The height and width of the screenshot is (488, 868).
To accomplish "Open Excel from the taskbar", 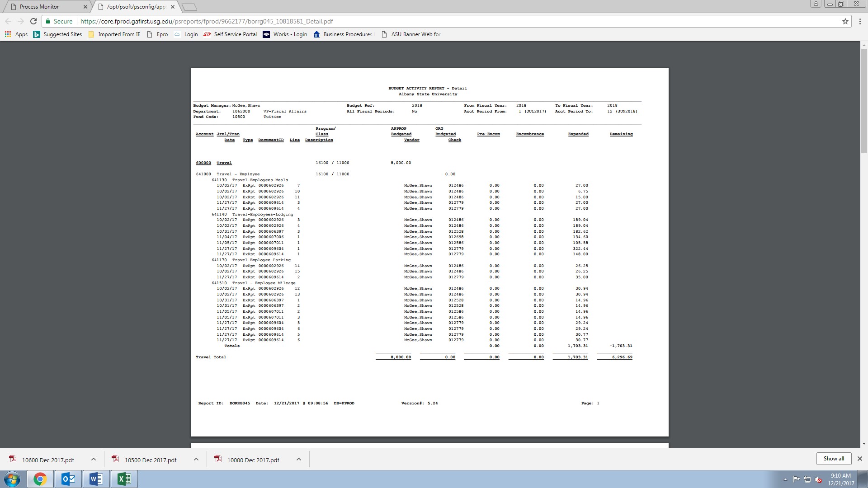I will 124,479.
